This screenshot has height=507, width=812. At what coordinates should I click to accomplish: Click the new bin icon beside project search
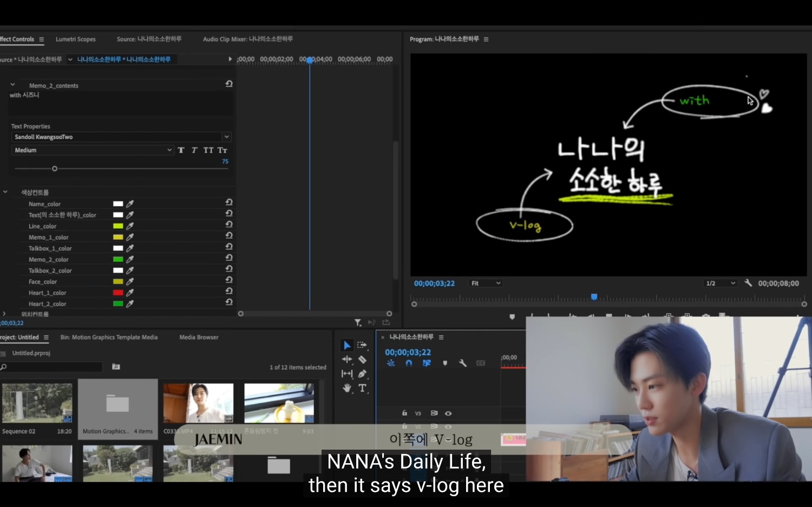116,367
